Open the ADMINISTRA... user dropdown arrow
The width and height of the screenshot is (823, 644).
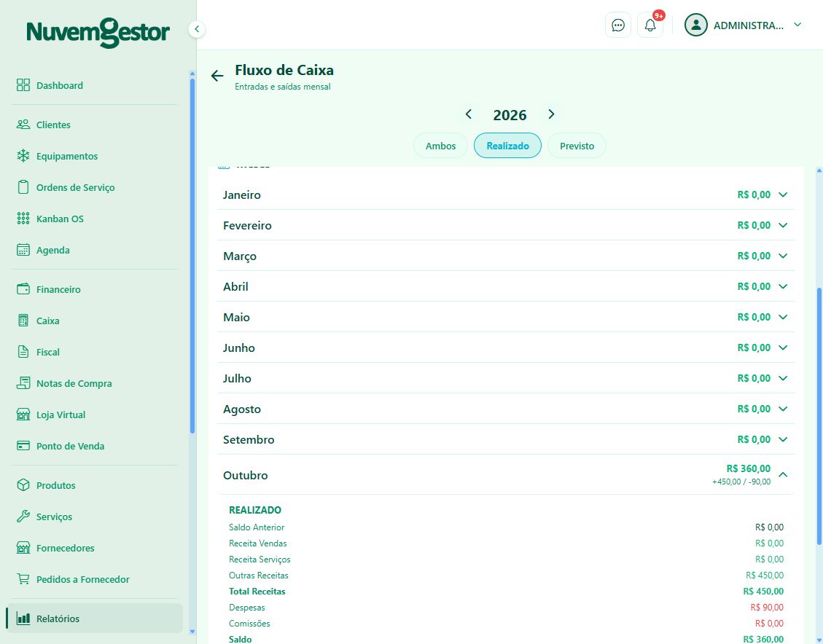[797, 25]
